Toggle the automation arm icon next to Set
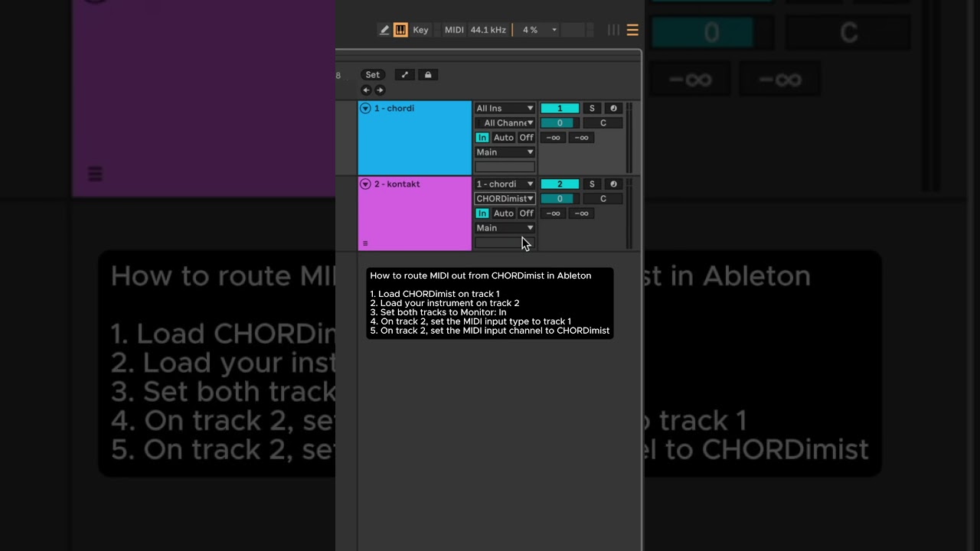980x551 pixels. [x=405, y=75]
